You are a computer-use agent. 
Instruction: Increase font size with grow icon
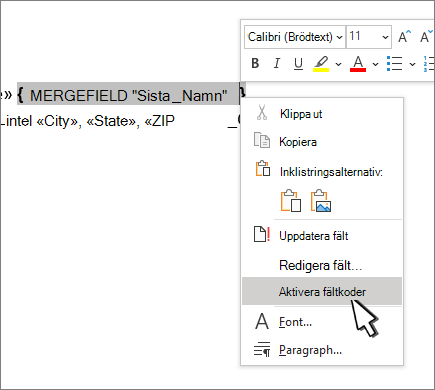[x=405, y=37]
